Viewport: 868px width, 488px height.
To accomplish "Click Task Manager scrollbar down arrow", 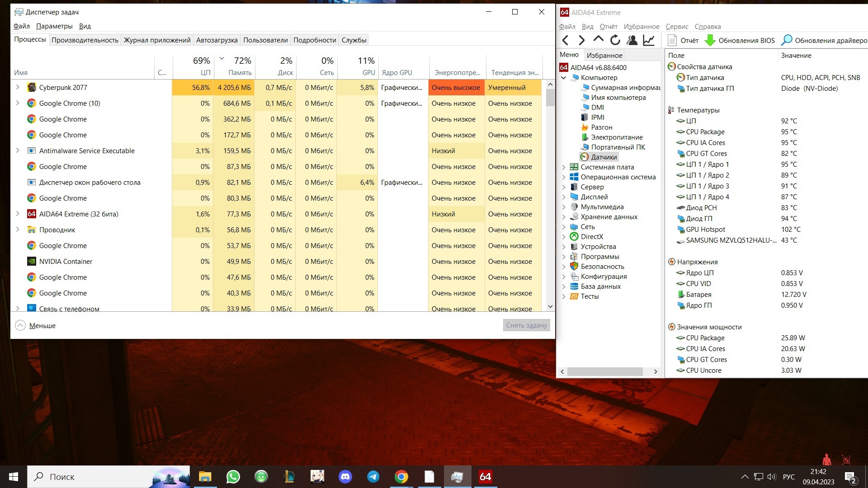I will (550, 306).
